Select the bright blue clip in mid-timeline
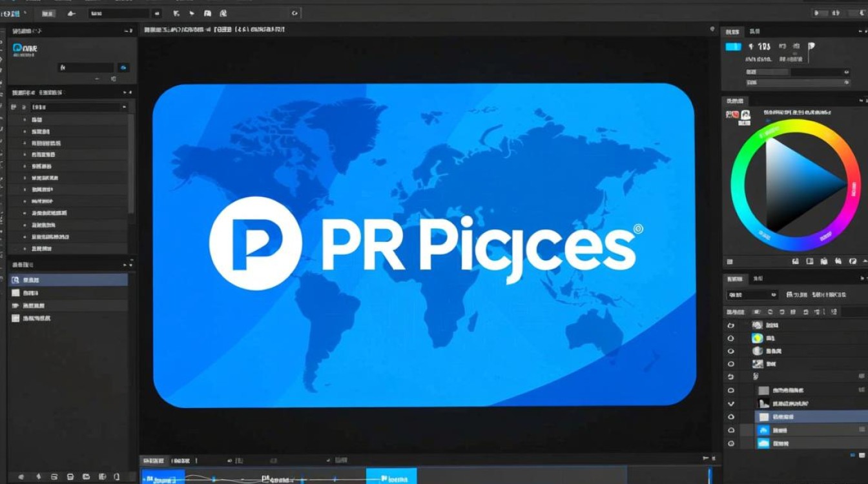868x484 pixels. click(x=391, y=477)
